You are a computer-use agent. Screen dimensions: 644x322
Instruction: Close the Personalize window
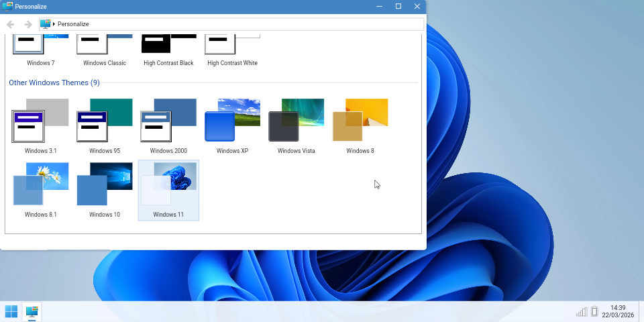click(x=417, y=6)
